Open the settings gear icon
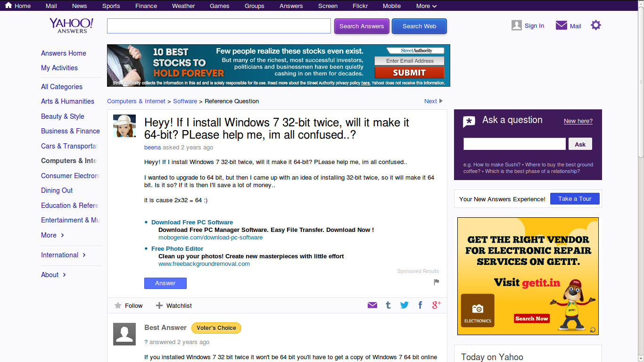This screenshot has height=362, width=644. click(596, 25)
